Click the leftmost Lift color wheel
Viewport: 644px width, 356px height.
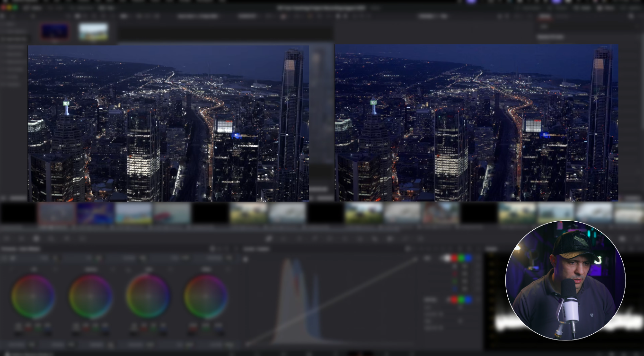pos(33,296)
